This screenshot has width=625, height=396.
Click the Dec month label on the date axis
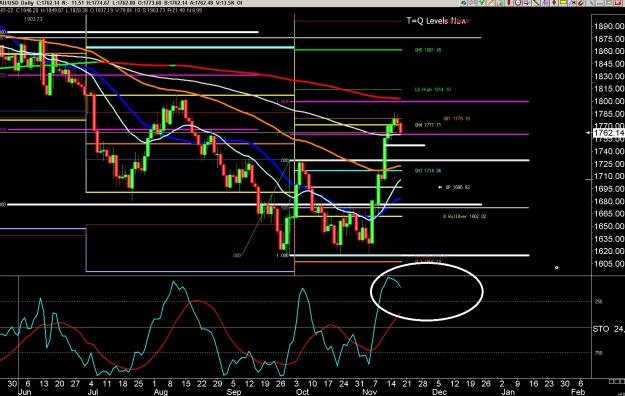pos(439,392)
